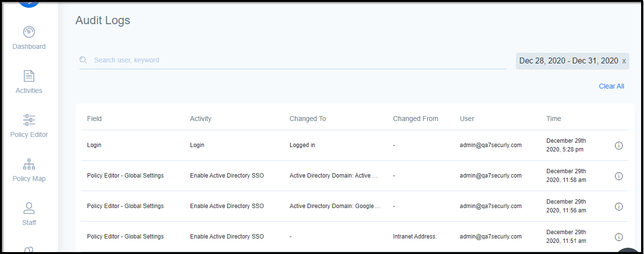Image resolution: width=644 pixels, height=254 pixels.
Task: Click the Clear All link
Action: (612, 86)
